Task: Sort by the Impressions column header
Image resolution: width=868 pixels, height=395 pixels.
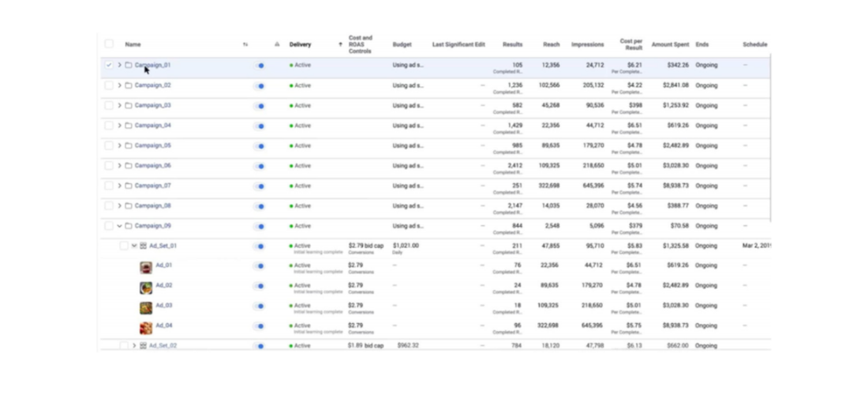Action: 587,44
